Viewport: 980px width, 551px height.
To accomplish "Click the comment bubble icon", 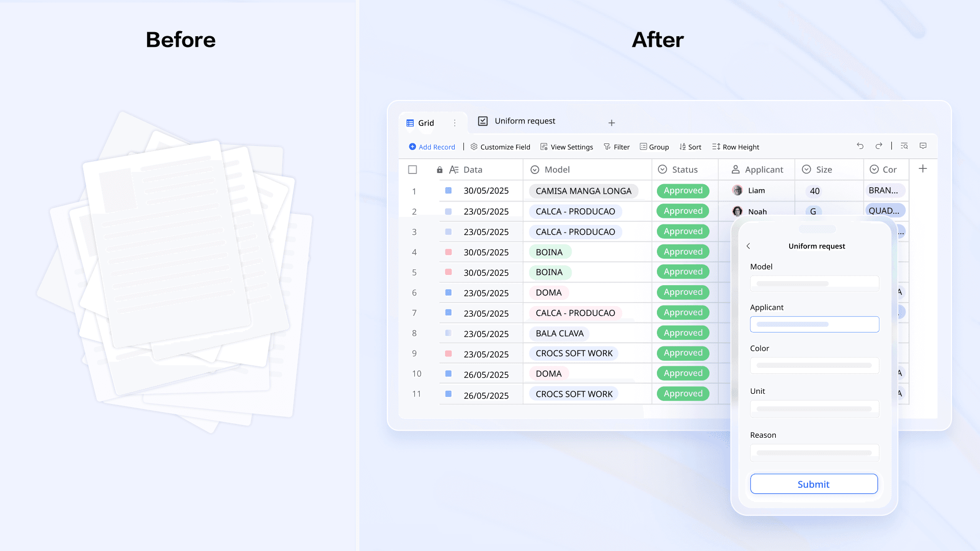I will click(x=923, y=146).
